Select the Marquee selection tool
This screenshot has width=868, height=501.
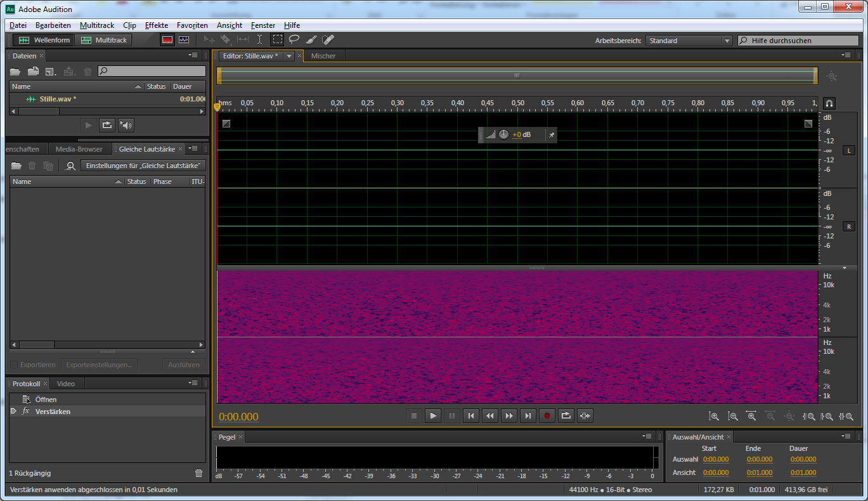[278, 39]
